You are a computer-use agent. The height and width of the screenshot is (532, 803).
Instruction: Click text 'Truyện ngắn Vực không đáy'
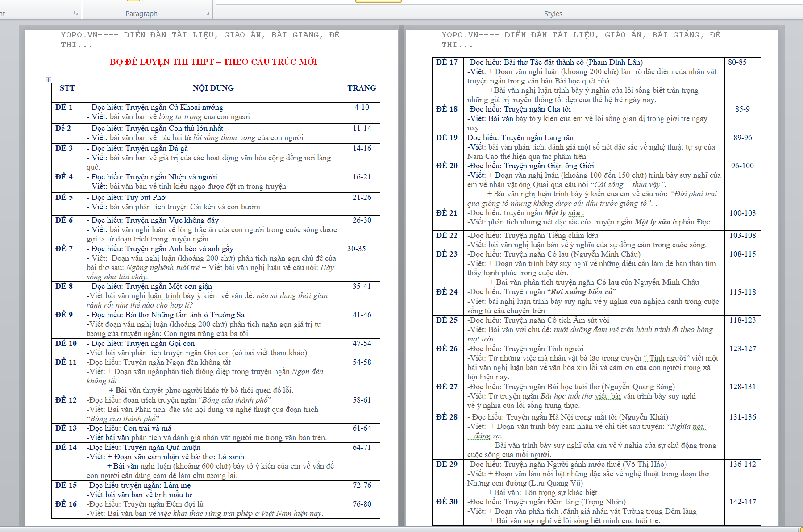click(172, 220)
